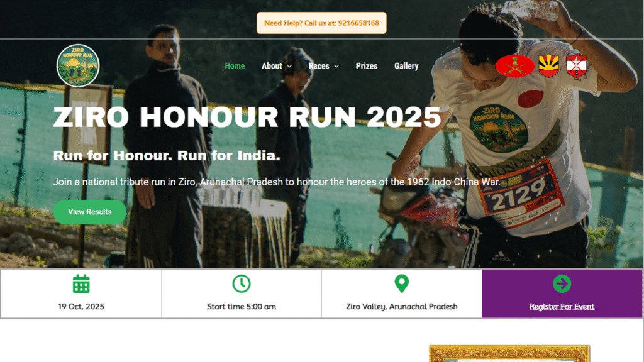Viewport: 644px width, 362px height.
Task: Click the green location pin icon
Action: click(x=402, y=283)
